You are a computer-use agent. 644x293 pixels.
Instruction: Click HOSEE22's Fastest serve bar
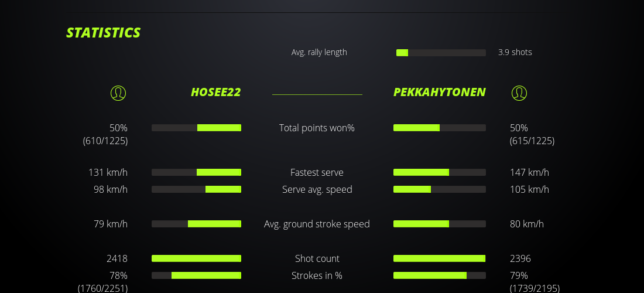(196, 172)
